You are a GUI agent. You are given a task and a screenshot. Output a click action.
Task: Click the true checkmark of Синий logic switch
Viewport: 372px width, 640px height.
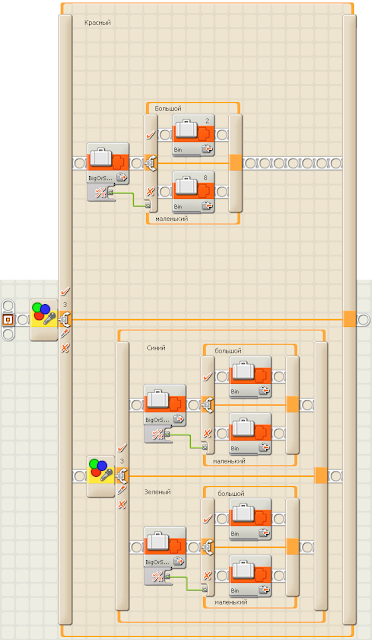point(208,377)
